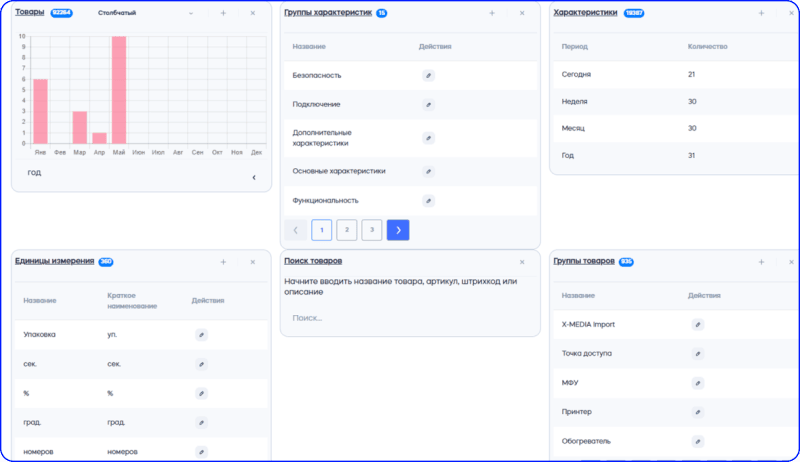Edit the Упаковка unit of measure

(201, 335)
